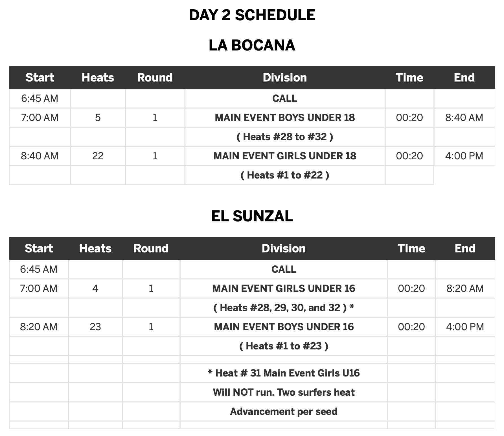Image resolution: width=504 pixels, height=436 pixels.
Task: Click the 22 heats count cell
Action: coord(98,156)
